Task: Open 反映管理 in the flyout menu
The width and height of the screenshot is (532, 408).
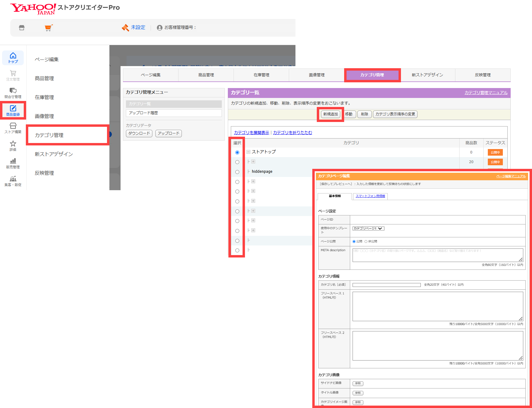Action: (x=44, y=173)
